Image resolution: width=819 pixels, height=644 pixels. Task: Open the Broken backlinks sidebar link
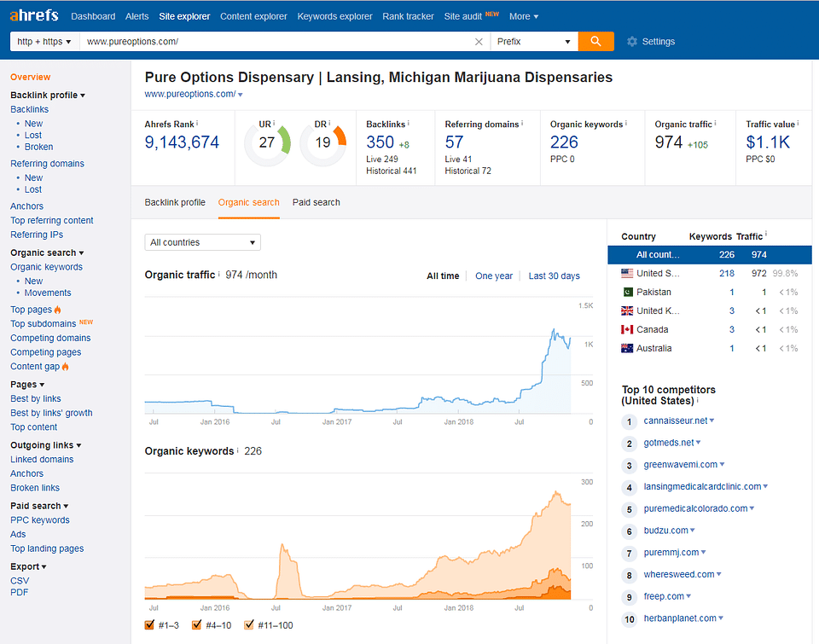pos(38,147)
